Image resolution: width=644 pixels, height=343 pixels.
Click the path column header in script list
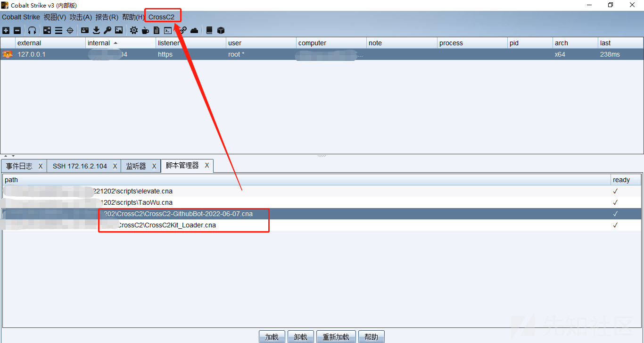306,180
